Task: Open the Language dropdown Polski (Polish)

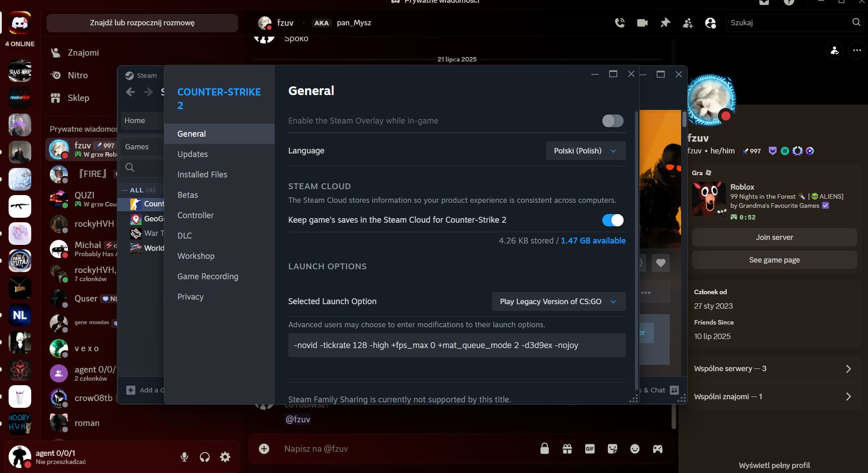Action: tap(586, 151)
